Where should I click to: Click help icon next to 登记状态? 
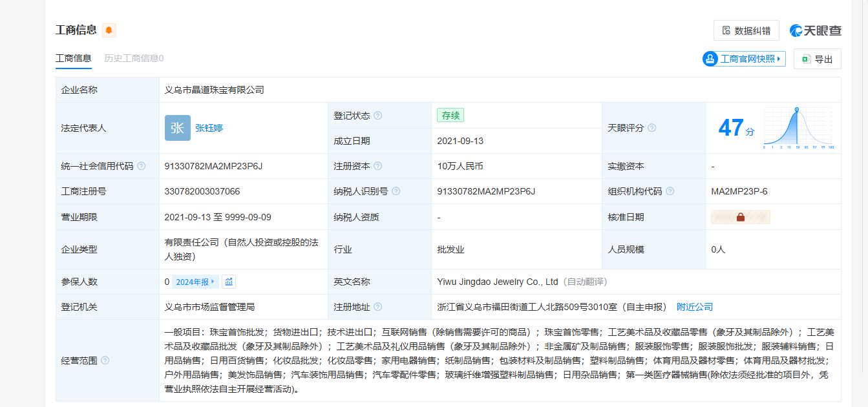(x=378, y=116)
